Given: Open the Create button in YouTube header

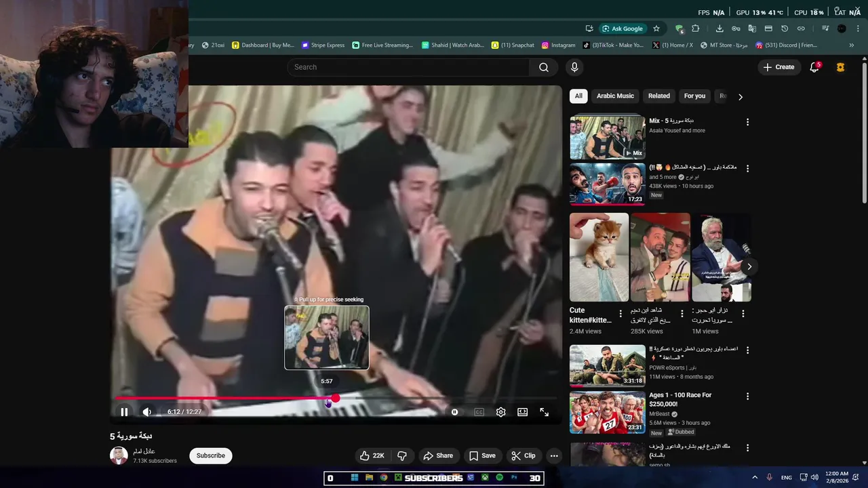Looking at the screenshot, I should [778, 67].
